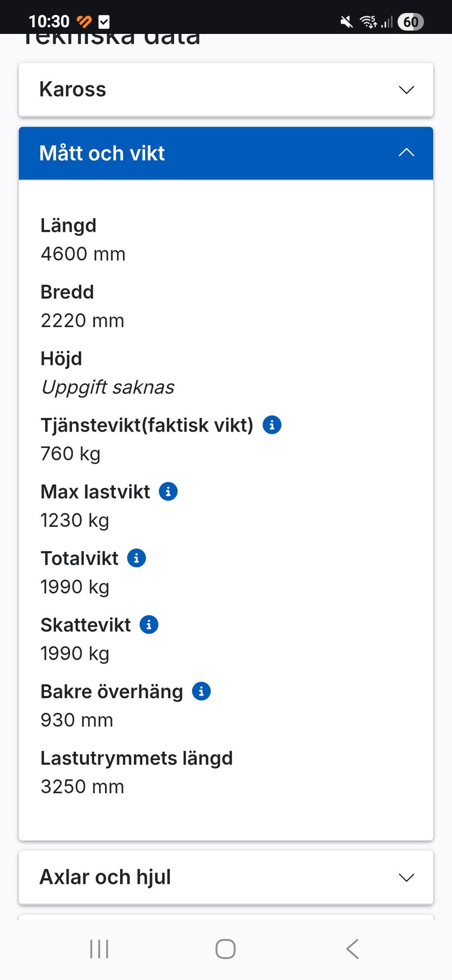Open Bakre överhäng info icon
Image resolution: width=452 pixels, height=980 pixels.
(202, 691)
